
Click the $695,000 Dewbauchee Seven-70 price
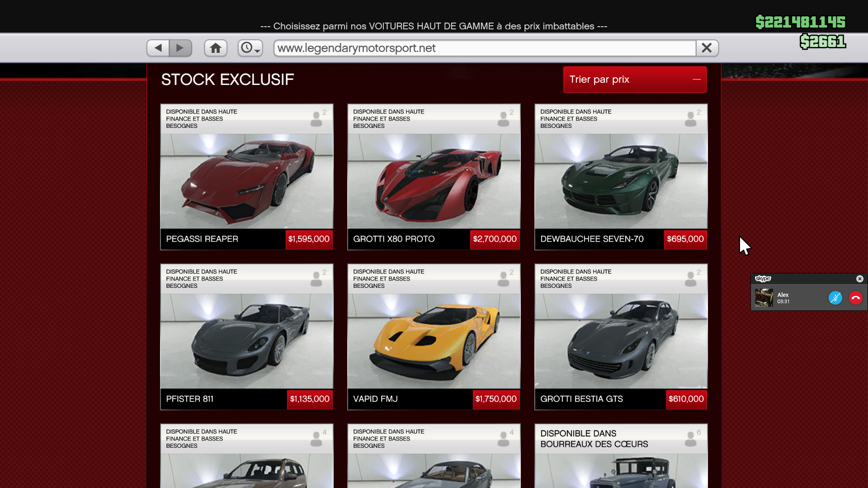tap(685, 239)
